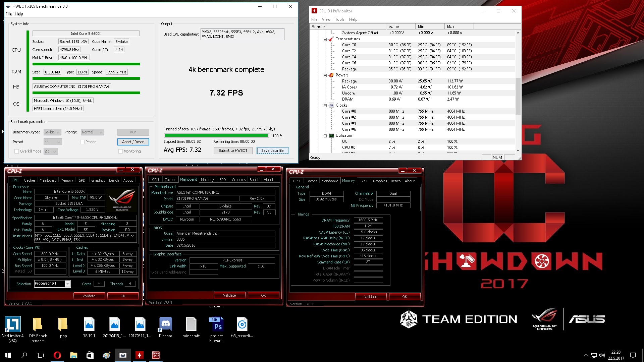644x362 pixels.
Task: Open View menu in HWMonitor
Action: pyautogui.click(x=326, y=19)
